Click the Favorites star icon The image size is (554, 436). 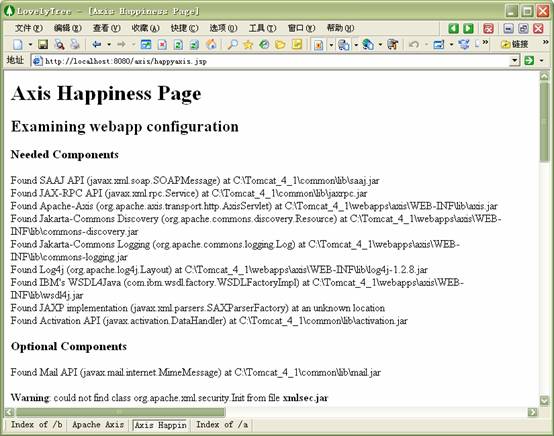(x=248, y=45)
